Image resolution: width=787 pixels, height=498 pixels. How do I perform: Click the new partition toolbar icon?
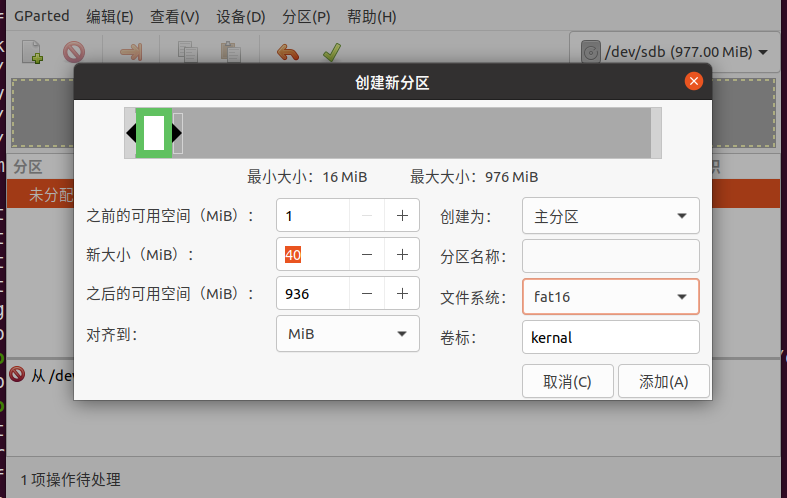[x=33, y=52]
